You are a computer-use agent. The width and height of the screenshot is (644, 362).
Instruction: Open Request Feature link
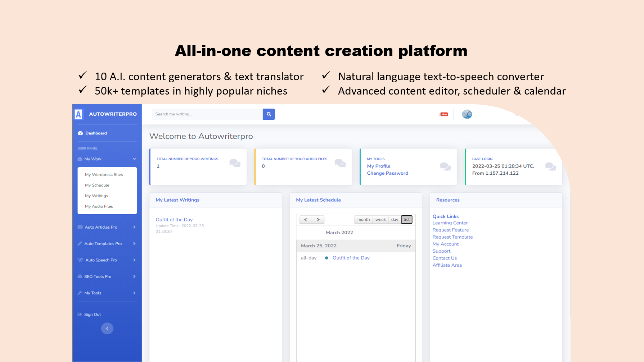click(451, 230)
